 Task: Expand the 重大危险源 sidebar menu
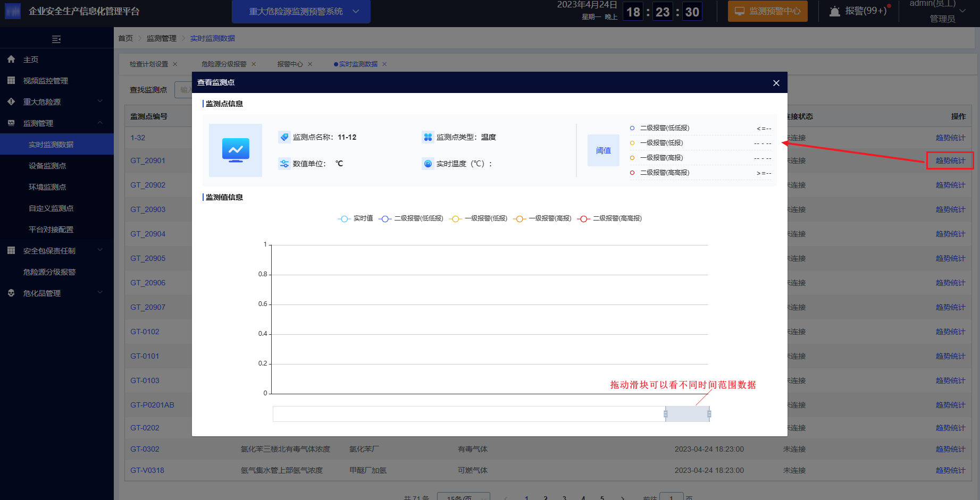(x=100, y=101)
